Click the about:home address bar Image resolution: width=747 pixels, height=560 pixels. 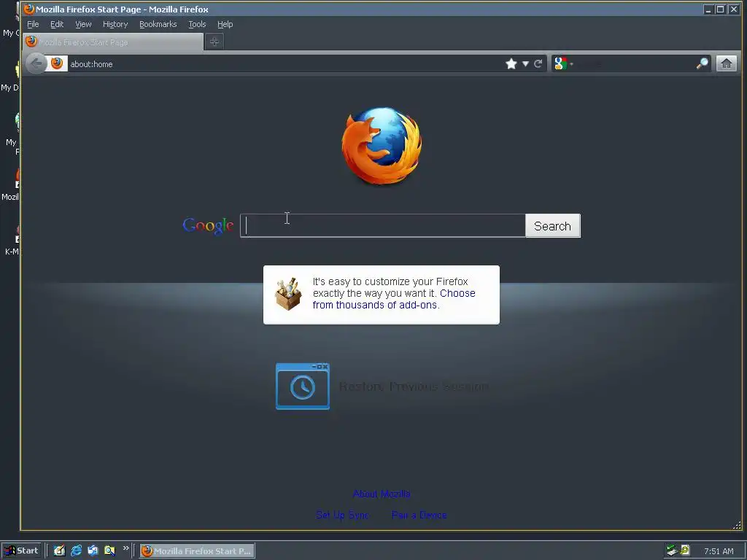pos(285,64)
